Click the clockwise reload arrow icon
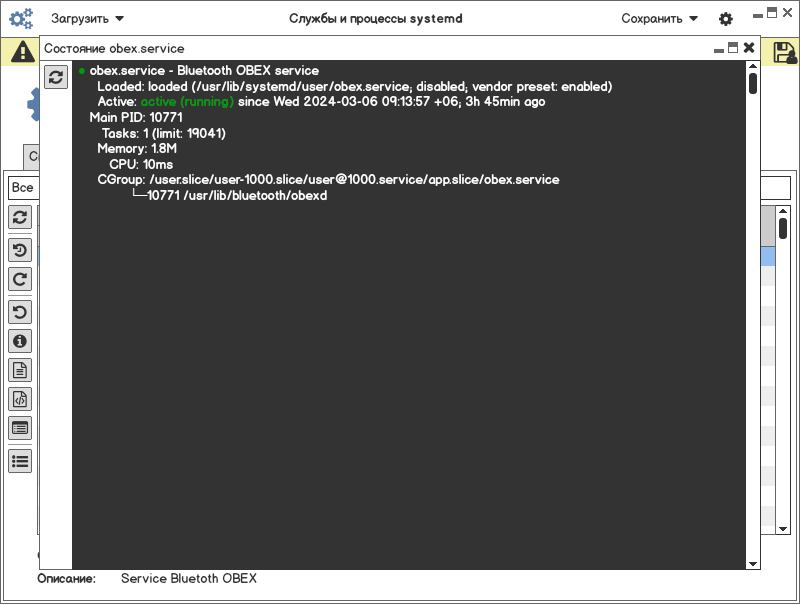 20,280
